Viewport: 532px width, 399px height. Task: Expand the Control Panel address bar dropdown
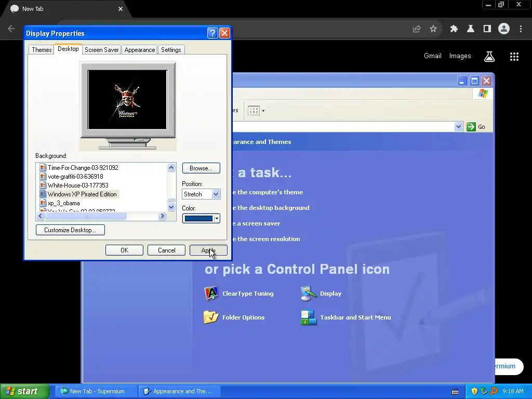(x=458, y=127)
